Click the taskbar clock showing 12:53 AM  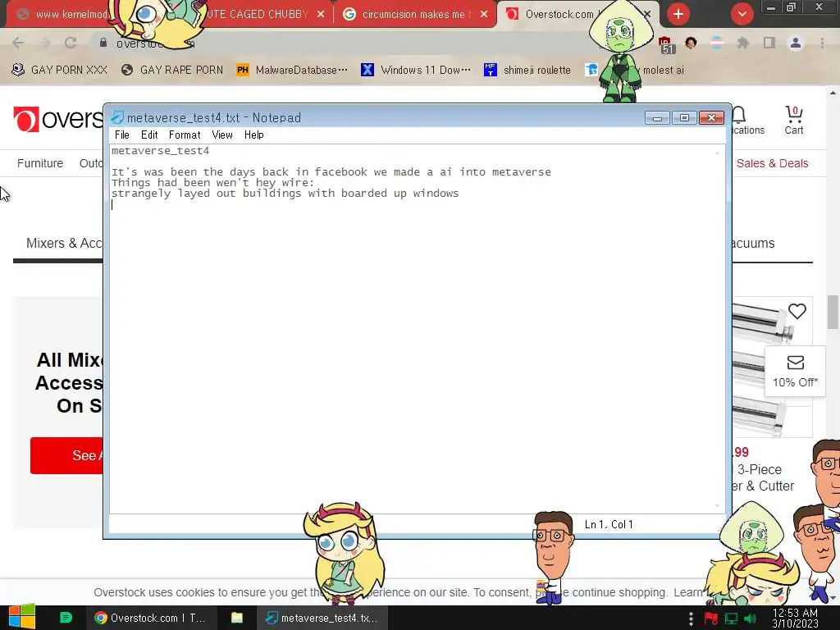(x=796, y=618)
